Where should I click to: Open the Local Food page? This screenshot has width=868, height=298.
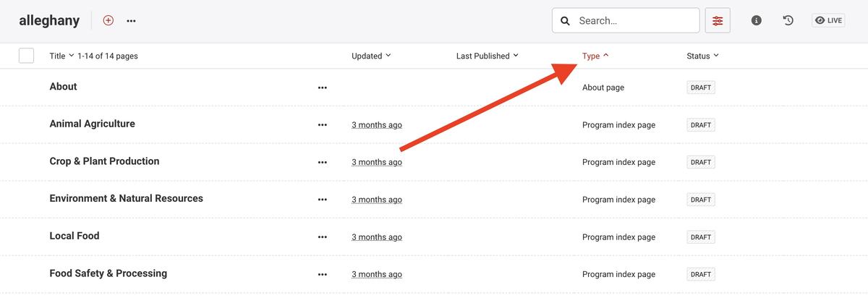point(74,236)
